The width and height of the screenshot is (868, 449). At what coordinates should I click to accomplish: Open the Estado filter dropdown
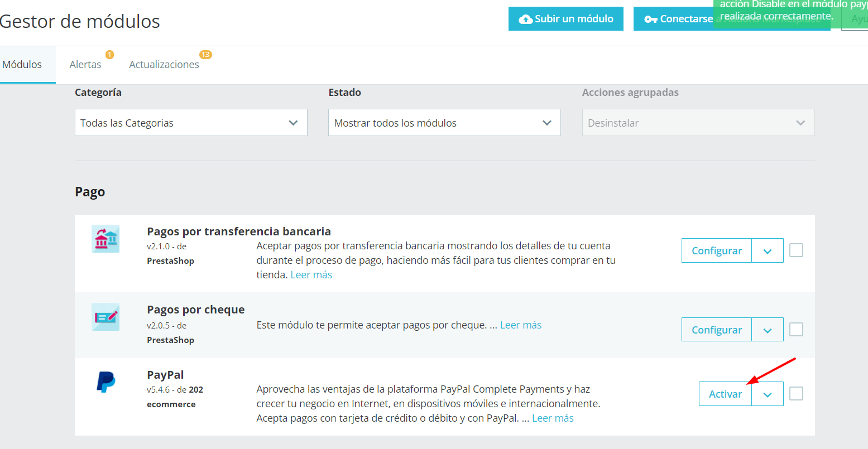(x=444, y=123)
